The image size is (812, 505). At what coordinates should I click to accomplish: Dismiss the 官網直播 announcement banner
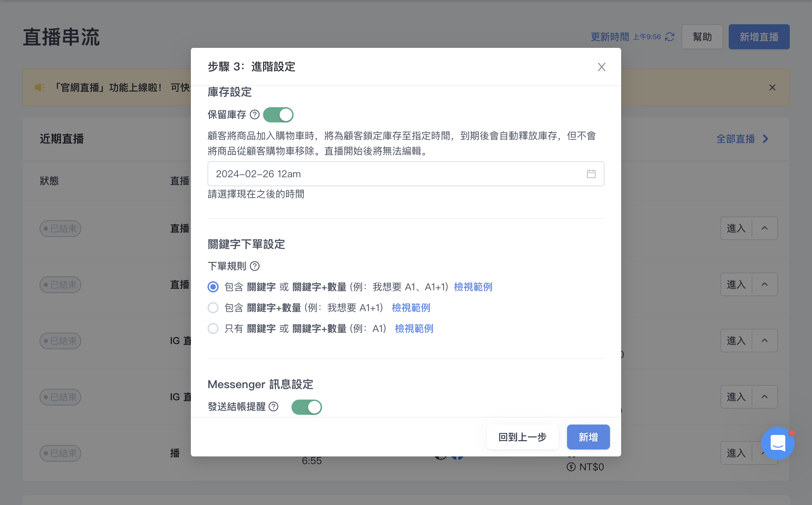click(772, 87)
